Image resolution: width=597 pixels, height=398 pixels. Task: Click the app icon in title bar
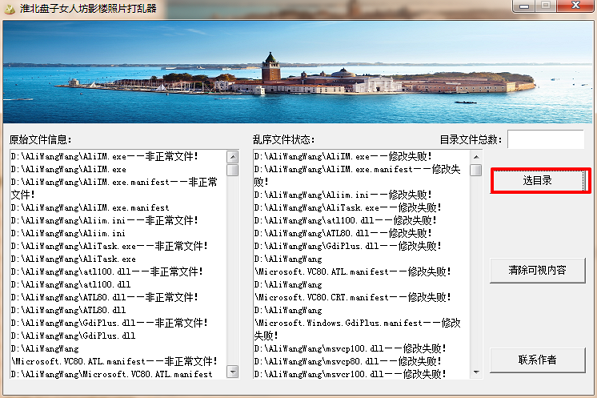coord(10,9)
